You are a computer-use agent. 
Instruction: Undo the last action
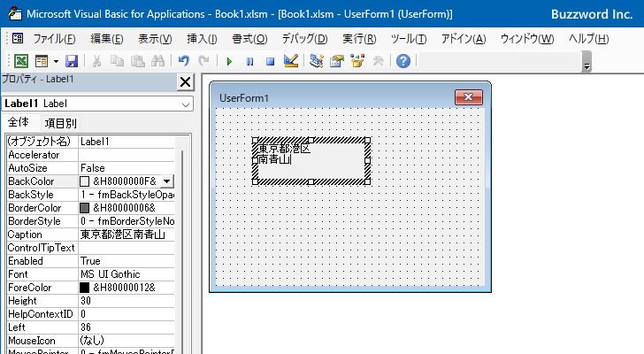pyautogui.click(x=184, y=61)
